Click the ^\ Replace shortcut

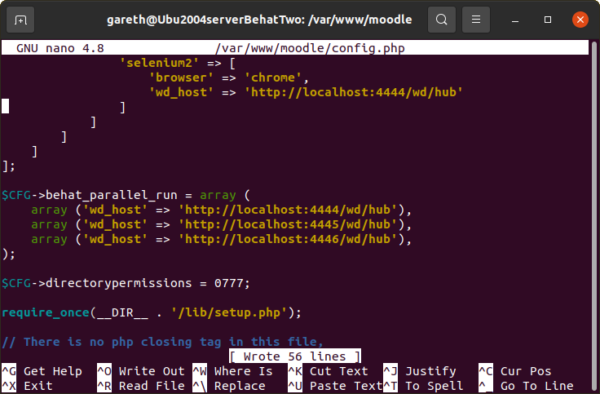pos(229,386)
